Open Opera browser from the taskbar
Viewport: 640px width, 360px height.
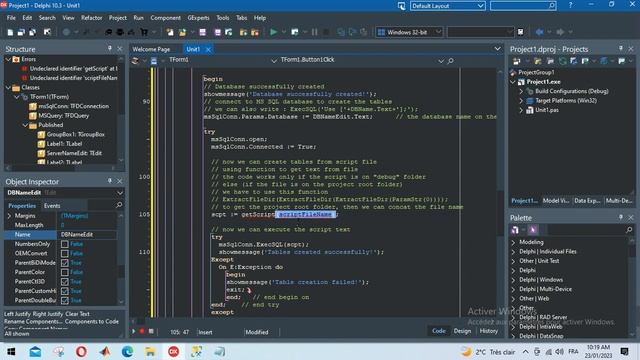pyautogui.click(x=81, y=351)
